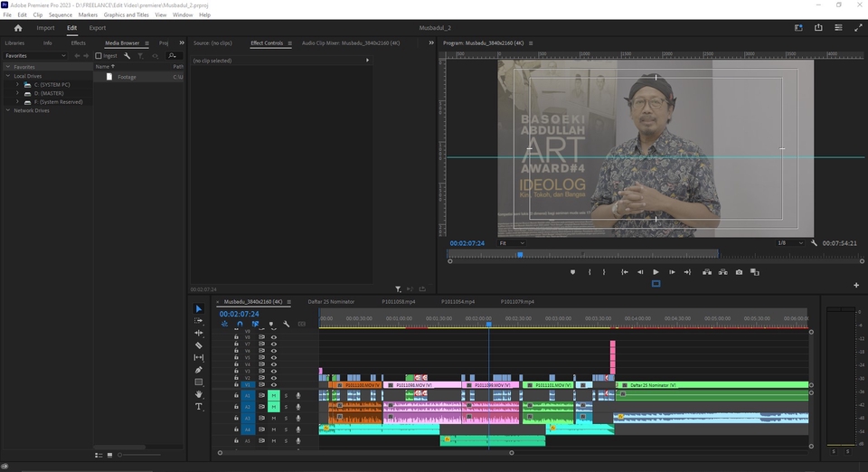Image resolution: width=868 pixels, height=472 pixels.
Task: Open the Fit zoom level dropdown
Action: 512,243
